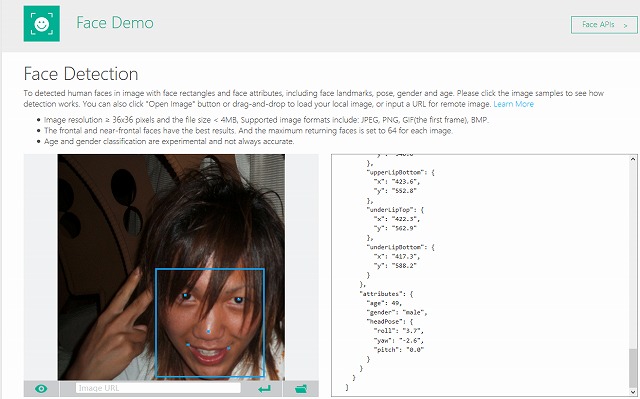Open a local image with the folder icon
The image size is (640, 399).
(x=301, y=389)
